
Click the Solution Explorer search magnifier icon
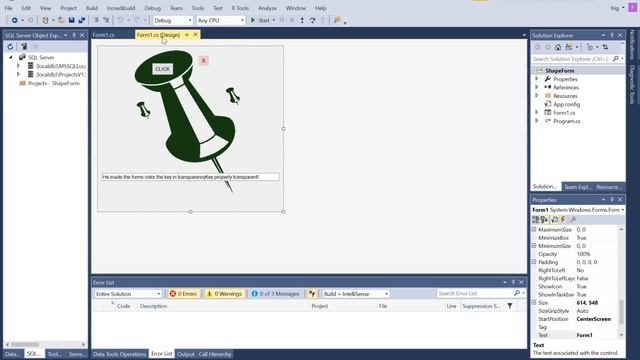616,59
